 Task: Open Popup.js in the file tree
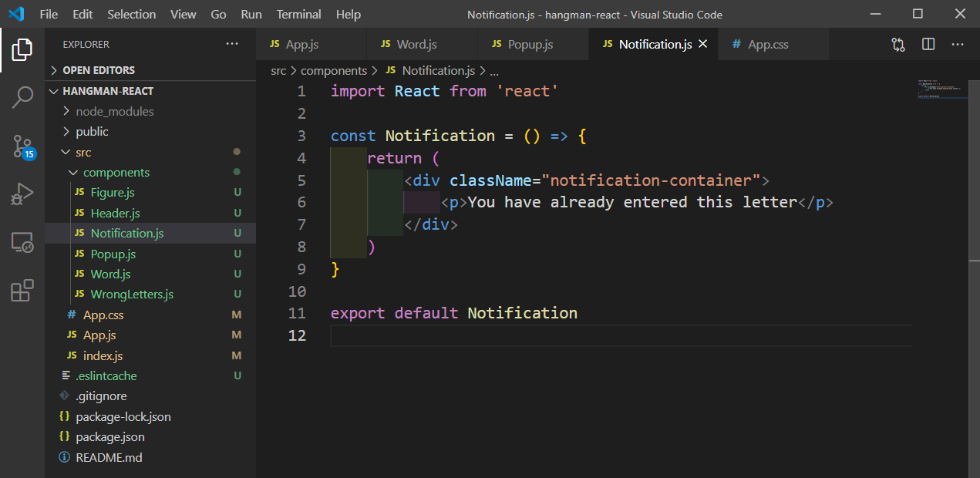(x=150, y=254)
